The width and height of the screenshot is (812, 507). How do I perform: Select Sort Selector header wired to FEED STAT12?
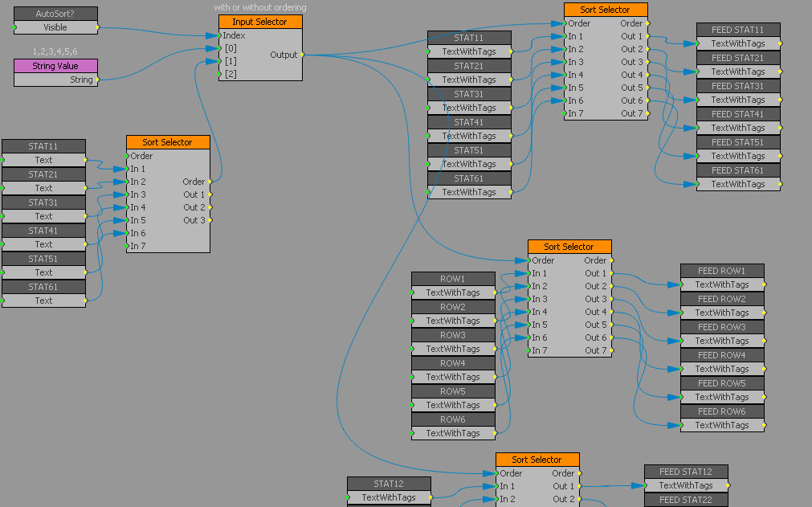pos(537,460)
